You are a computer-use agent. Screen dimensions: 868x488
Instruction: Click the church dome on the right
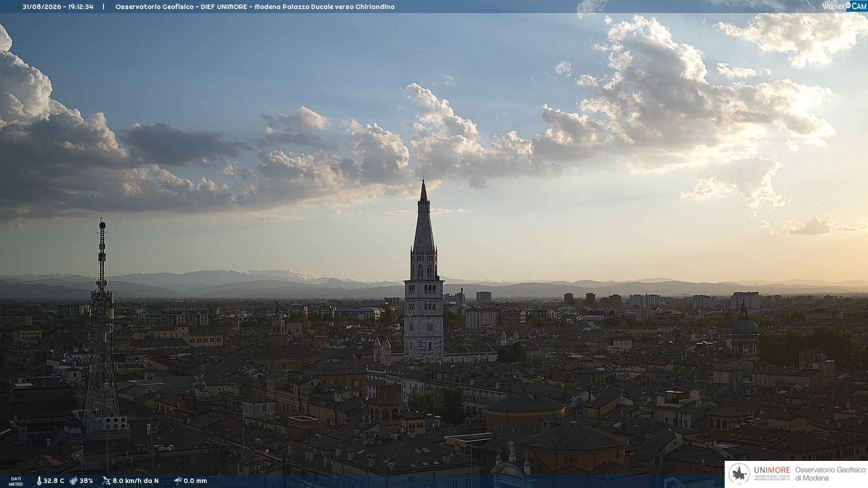click(x=744, y=324)
